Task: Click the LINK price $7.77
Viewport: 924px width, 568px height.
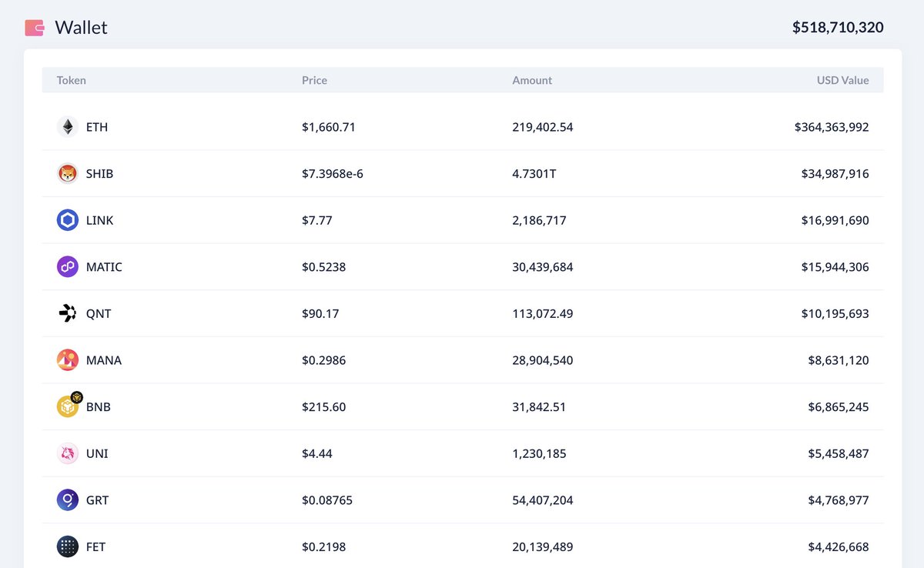Action: [x=317, y=220]
